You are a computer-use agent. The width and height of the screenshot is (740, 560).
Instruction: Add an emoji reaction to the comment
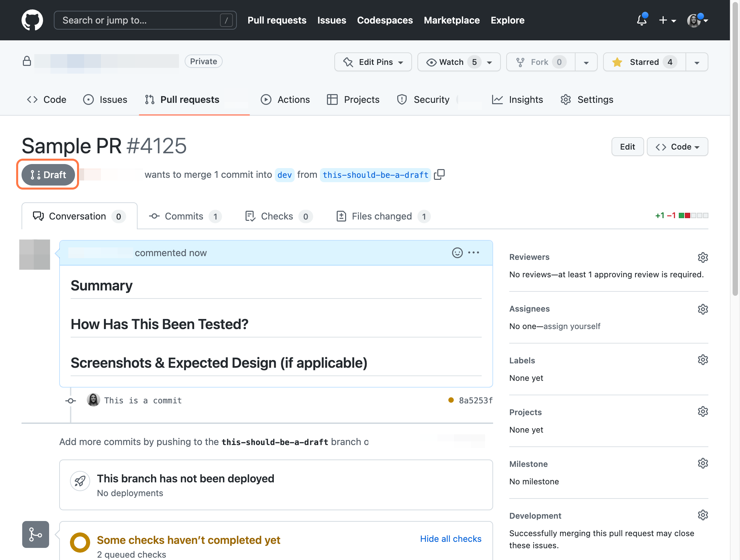coord(457,253)
